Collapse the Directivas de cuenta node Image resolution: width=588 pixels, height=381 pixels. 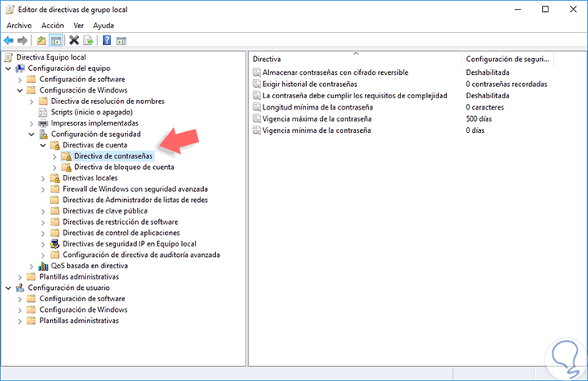43,145
